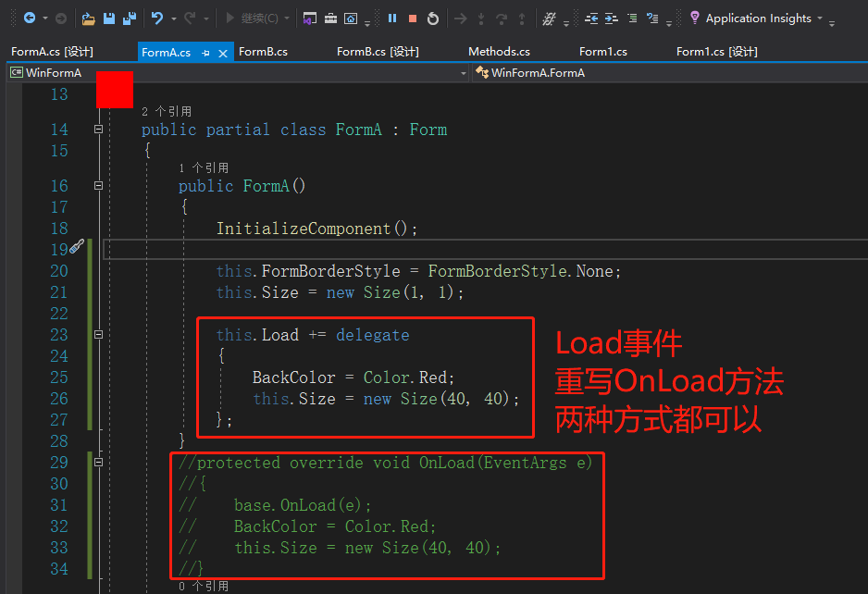Save the current file with the single floppy icon
Screen dimensions: 868x594
point(109,19)
